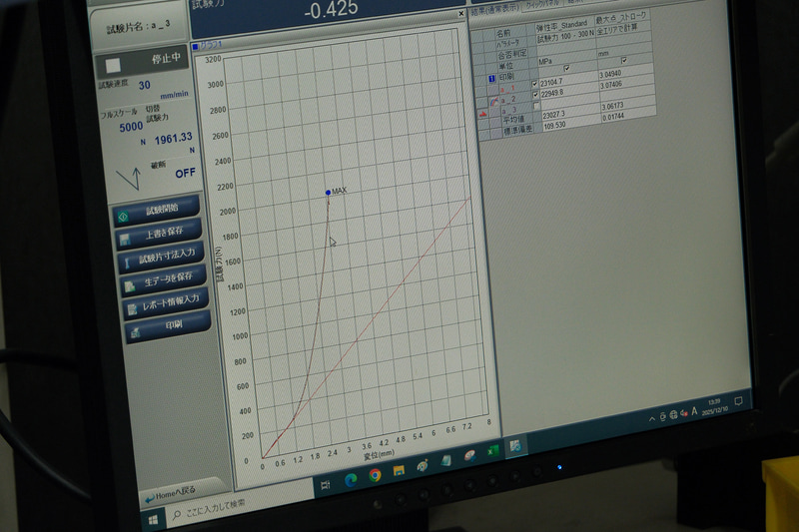Launch Google Chrome from taskbar
The width and height of the screenshot is (799, 532).
376,475
